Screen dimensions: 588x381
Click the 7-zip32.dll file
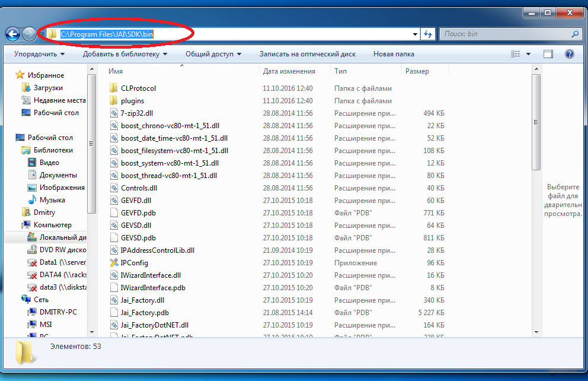(136, 113)
